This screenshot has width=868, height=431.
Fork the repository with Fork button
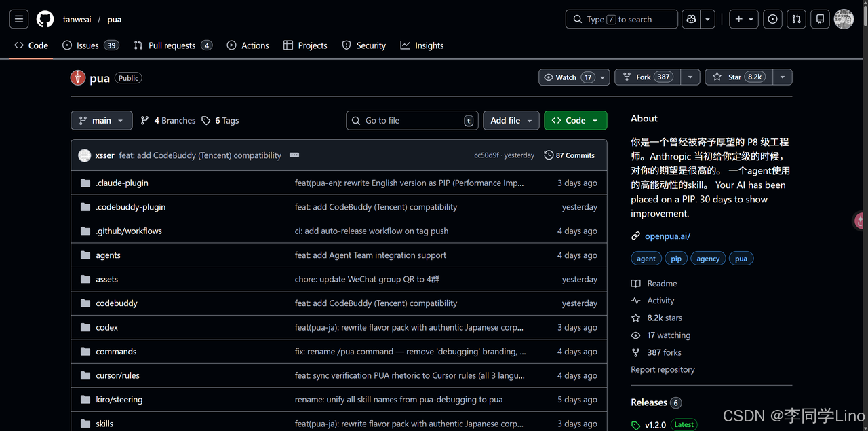point(647,77)
